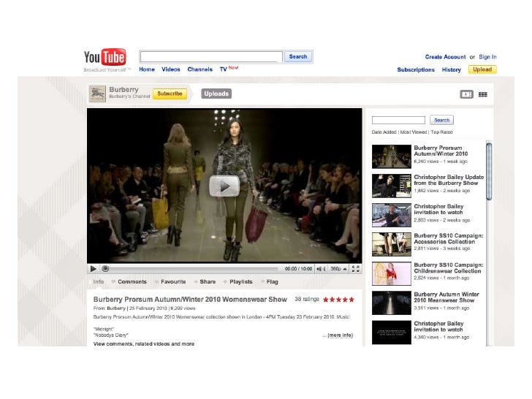The image size is (532, 399).
Task: Click the video progress seek bar
Action: pos(191,269)
